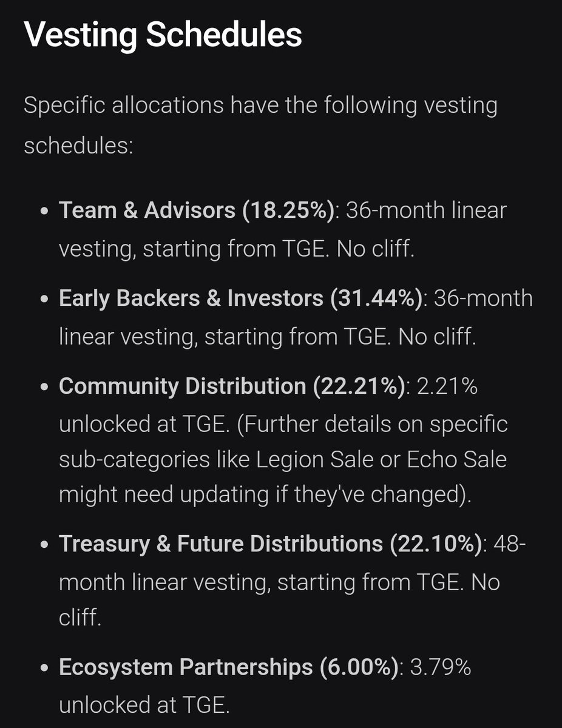The height and width of the screenshot is (728, 562).
Task: Click the Early Backers & Investors (31.44%) label
Action: tap(240, 298)
